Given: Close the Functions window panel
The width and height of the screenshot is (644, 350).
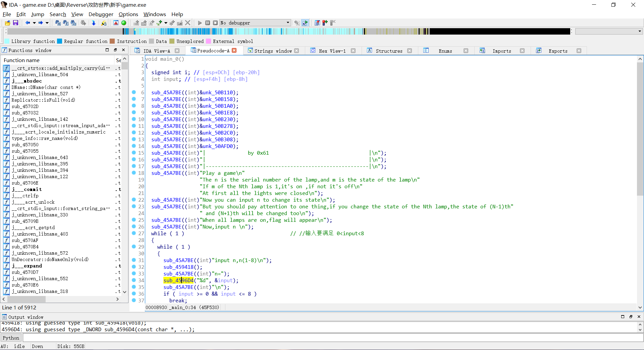Looking at the screenshot, I should click(x=123, y=50).
